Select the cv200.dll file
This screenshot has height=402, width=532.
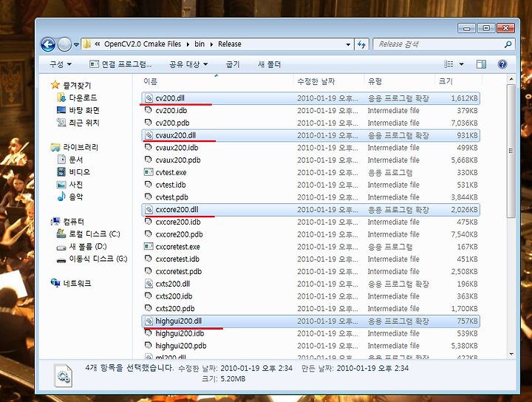(x=310, y=98)
